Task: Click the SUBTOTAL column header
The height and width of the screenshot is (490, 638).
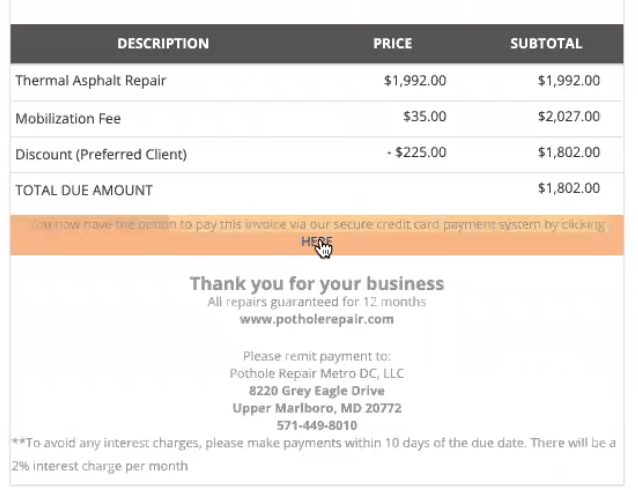Action: [546, 44]
